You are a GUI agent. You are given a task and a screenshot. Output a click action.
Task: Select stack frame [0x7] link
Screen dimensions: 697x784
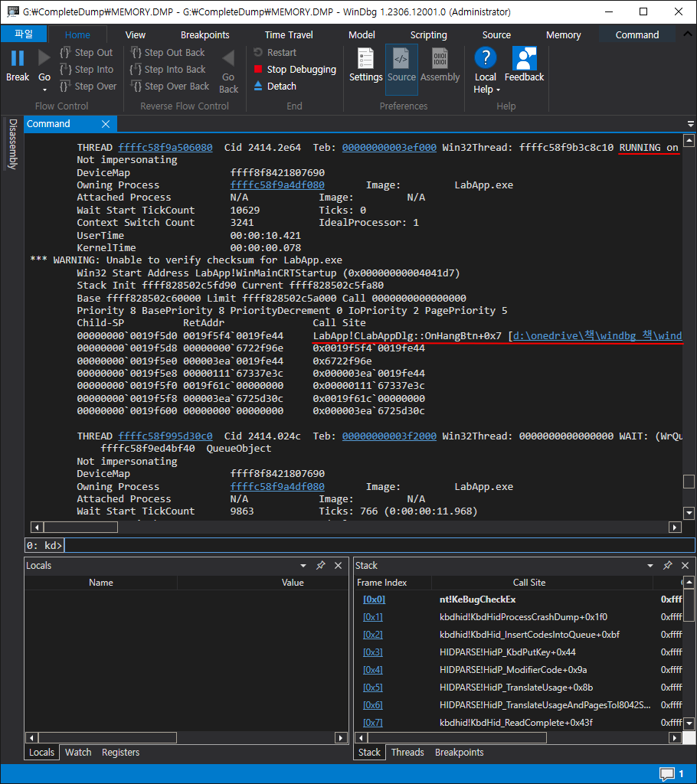(373, 723)
